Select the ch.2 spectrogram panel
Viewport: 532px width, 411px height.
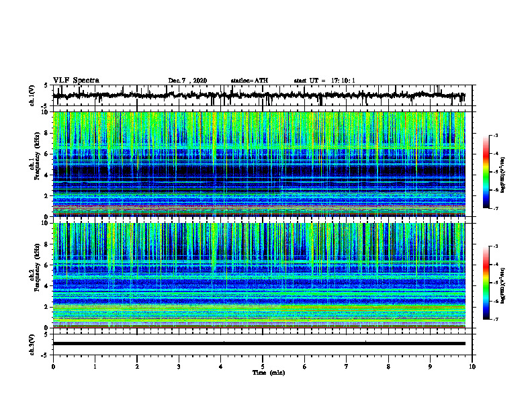pos(259,275)
